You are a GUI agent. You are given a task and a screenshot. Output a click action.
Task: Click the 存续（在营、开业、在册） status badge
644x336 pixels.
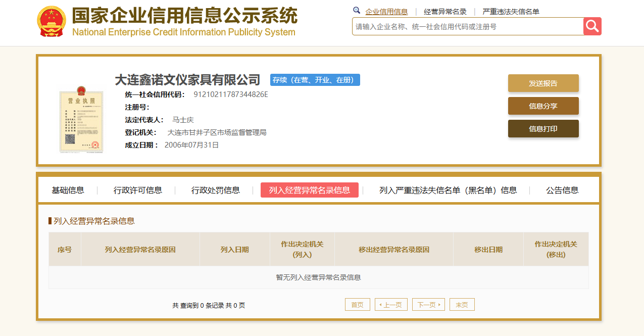(x=315, y=80)
